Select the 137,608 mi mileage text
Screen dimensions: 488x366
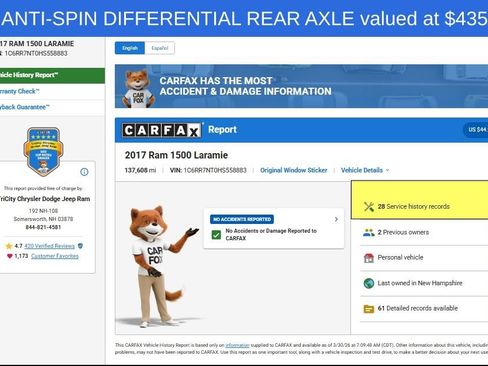[140, 170]
